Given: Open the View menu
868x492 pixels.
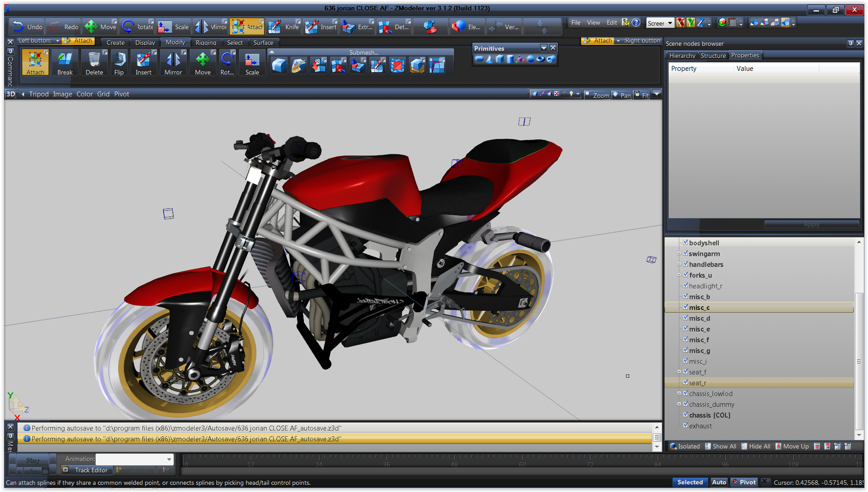Looking at the screenshot, I should 593,22.
